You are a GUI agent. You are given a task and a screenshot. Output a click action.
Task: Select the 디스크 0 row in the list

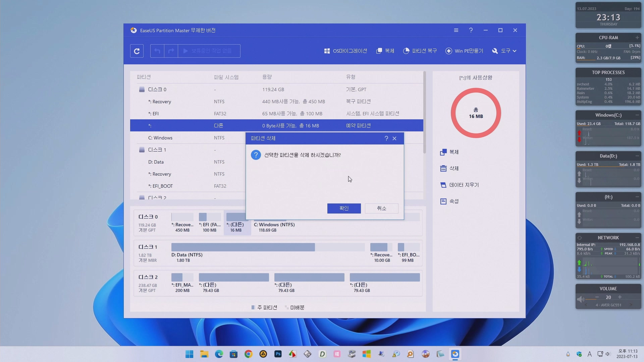(276, 89)
